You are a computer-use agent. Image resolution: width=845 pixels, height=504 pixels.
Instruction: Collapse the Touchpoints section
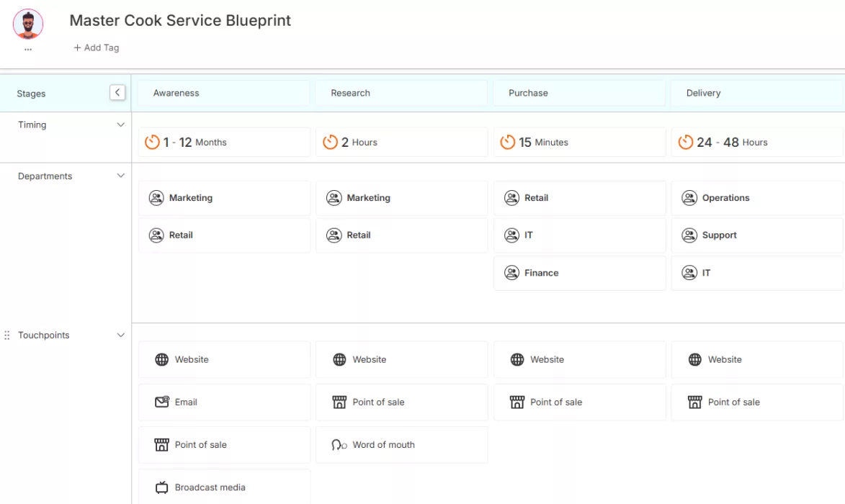120,335
